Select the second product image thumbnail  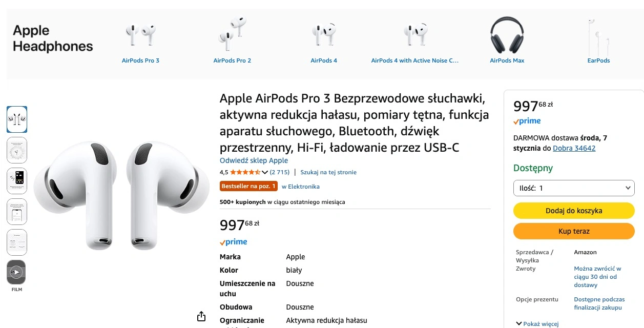(x=17, y=150)
